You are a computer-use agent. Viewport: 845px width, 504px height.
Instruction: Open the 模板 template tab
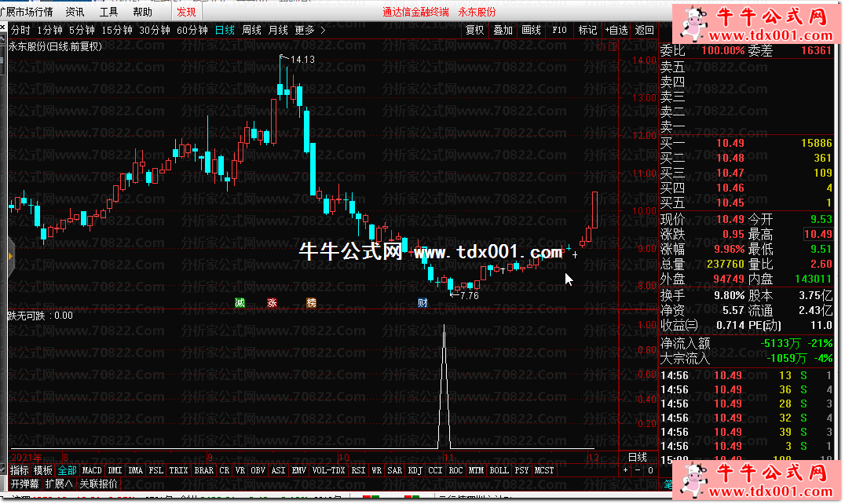43,470
